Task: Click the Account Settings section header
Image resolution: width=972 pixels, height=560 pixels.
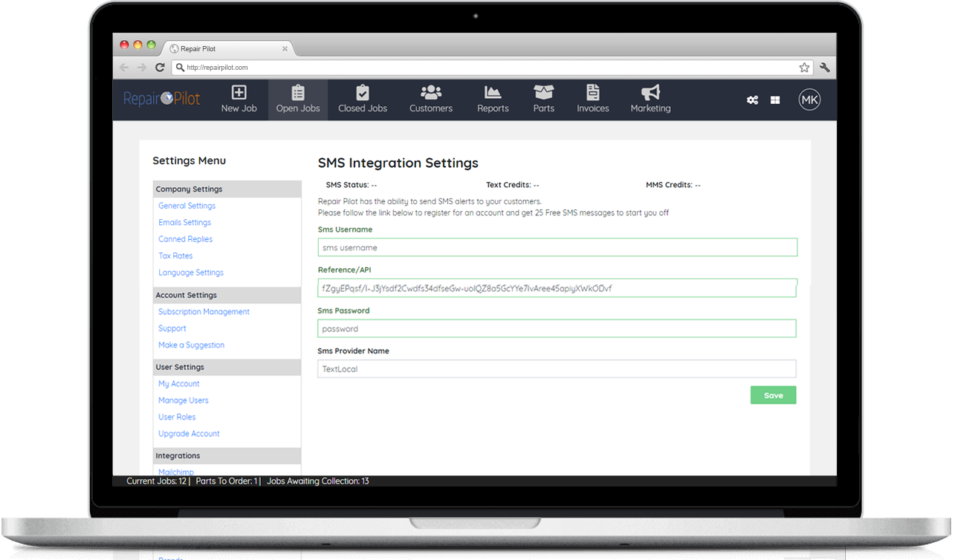Action: click(227, 295)
